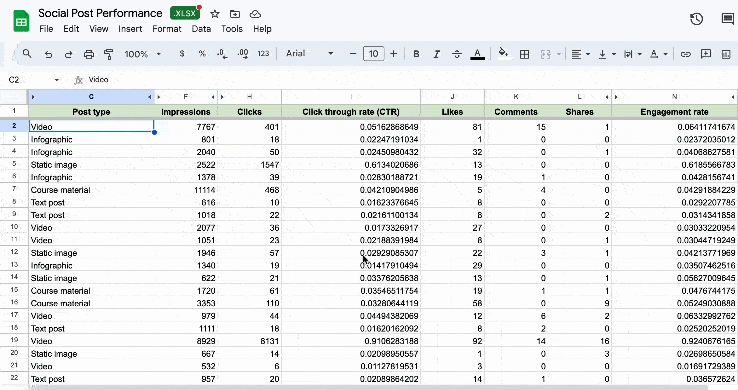The height and width of the screenshot is (390, 738).
Task: Open the borders tool
Action: (524, 54)
